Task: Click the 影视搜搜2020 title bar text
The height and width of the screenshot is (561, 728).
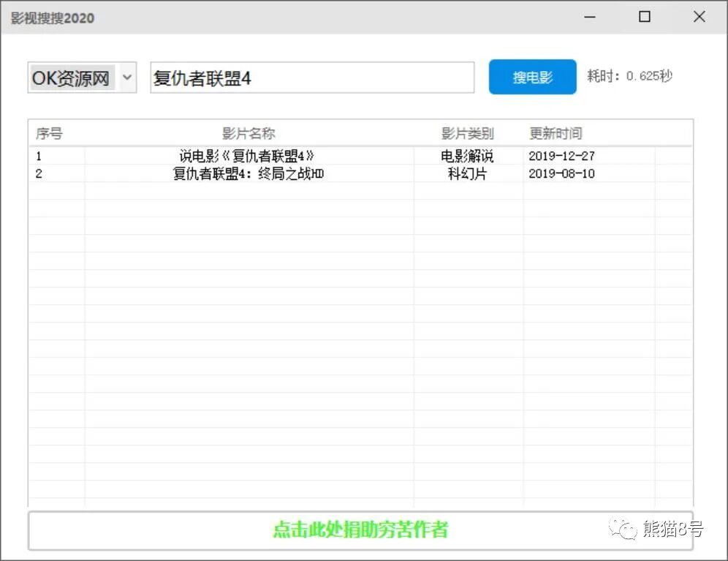Action: (51, 18)
